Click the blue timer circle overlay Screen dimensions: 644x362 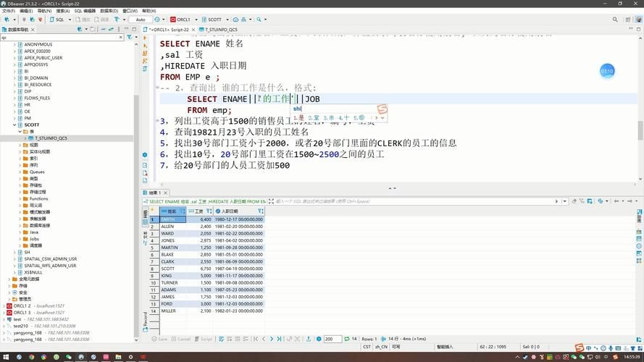click(607, 71)
